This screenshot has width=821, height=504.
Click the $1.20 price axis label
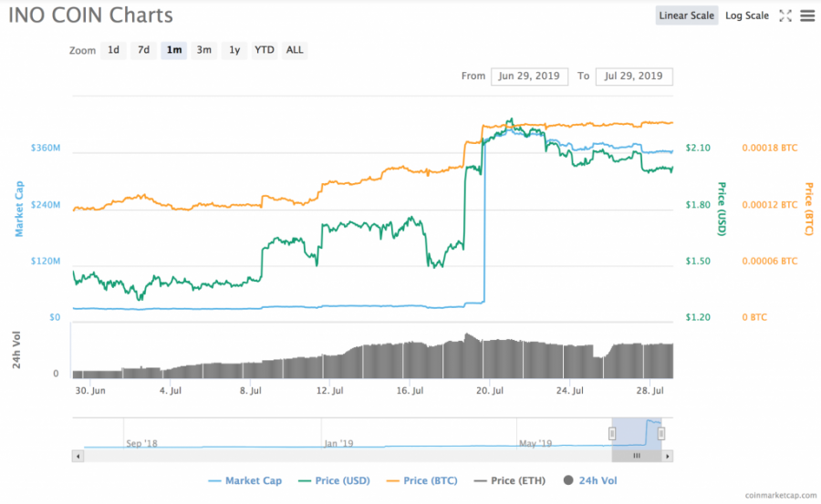click(x=698, y=317)
